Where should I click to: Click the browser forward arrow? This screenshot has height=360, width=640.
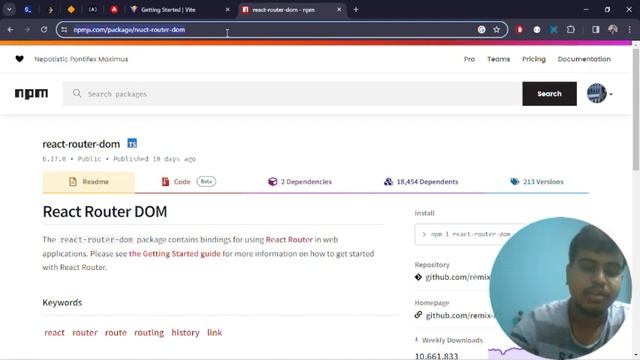(27, 29)
